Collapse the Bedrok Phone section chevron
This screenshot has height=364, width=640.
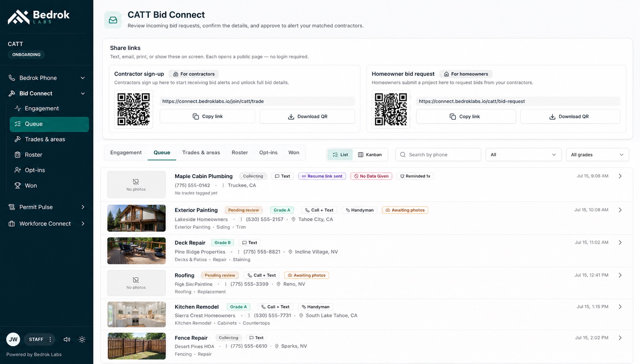pyautogui.click(x=82, y=78)
